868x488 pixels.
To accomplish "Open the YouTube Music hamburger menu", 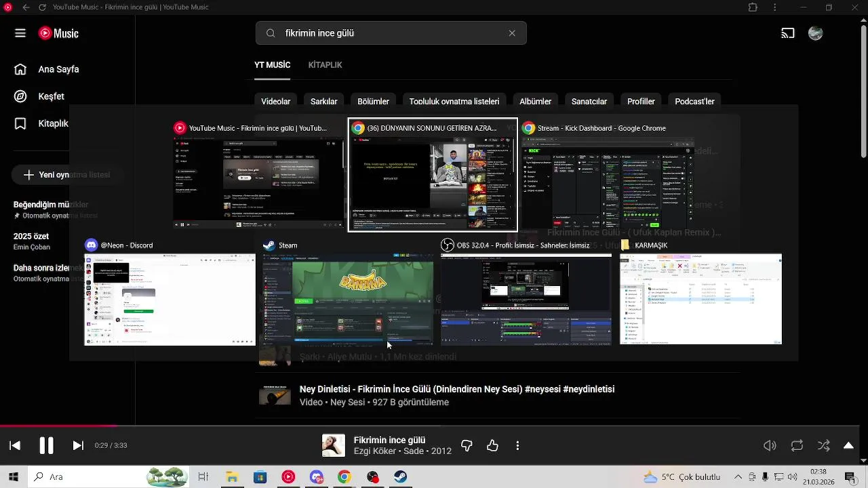I will pyautogui.click(x=20, y=33).
